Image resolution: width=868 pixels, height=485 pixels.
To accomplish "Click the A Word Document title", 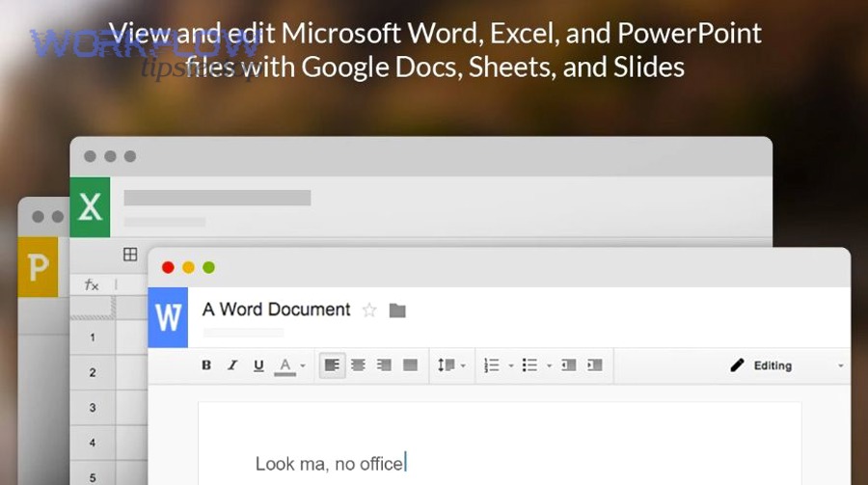I will point(276,309).
